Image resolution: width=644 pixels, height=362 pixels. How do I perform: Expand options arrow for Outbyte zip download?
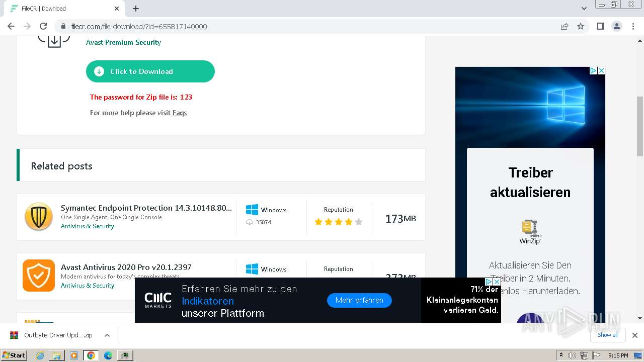point(107,335)
